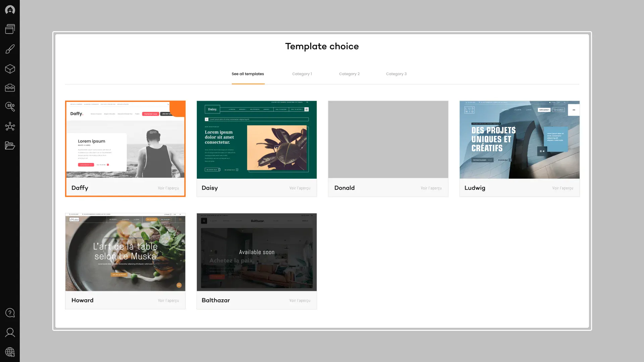Open the folder files icon
Screen dimensions: 644x362
tap(10, 145)
